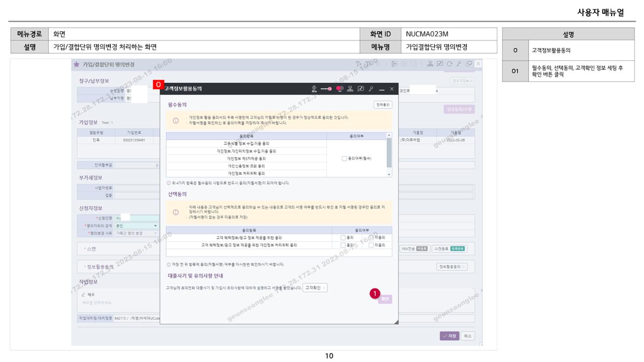Click the memo pencil icon in 작업정보
The image size is (644, 362).
84,295
